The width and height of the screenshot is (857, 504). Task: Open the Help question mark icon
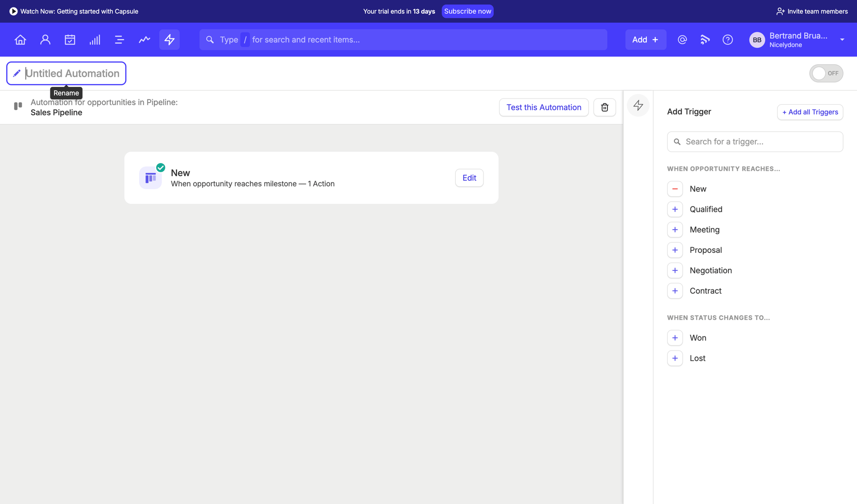click(727, 39)
